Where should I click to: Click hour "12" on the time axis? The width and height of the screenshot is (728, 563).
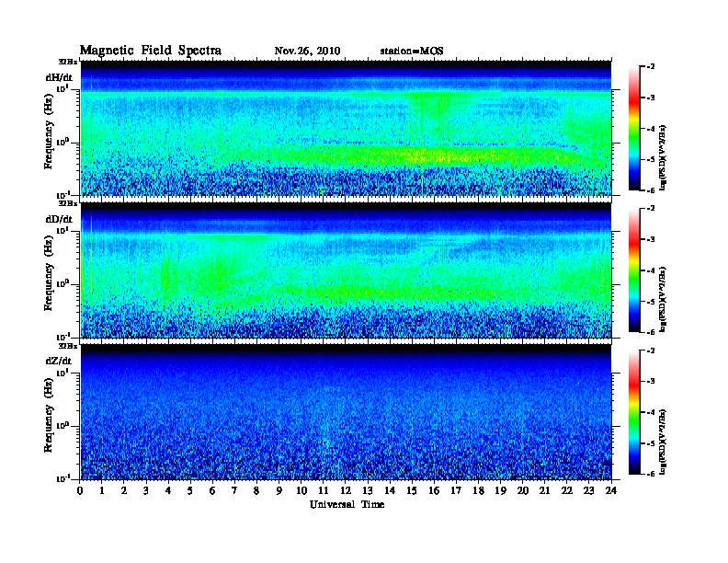346,490
